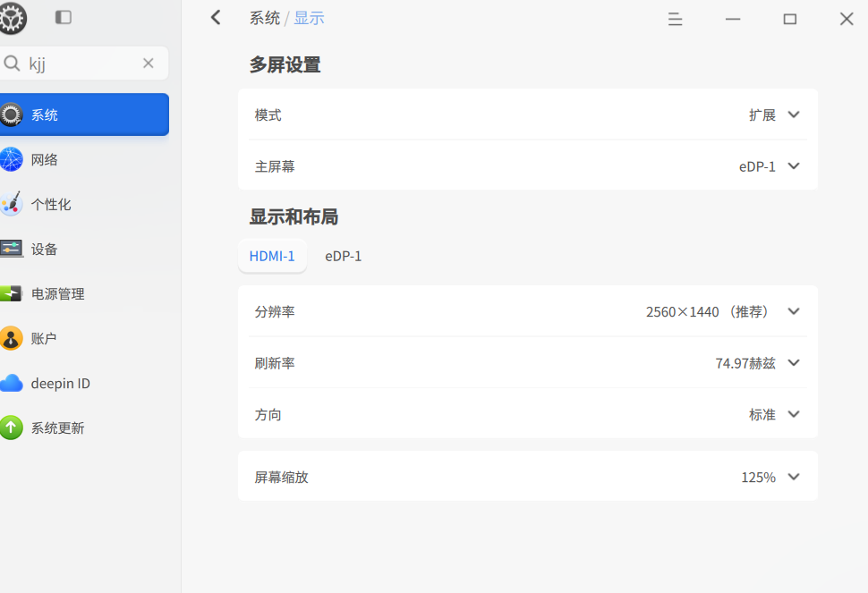Viewport: 868px width, 593px height.
Task: Click the 网络 globe icon
Action: click(x=11, y=159)
